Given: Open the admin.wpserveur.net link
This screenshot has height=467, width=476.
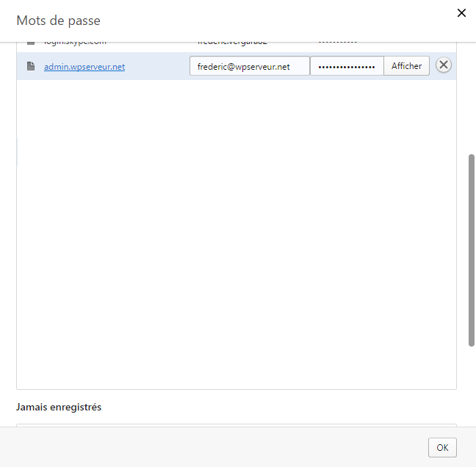Looking at the screenshot, I should pos(84,67).
